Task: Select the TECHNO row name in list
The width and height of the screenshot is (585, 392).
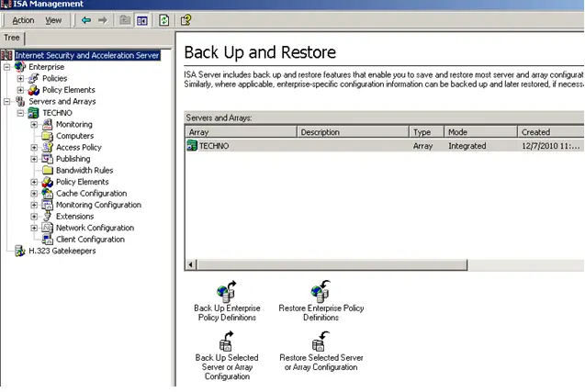Action: (214, 146)
